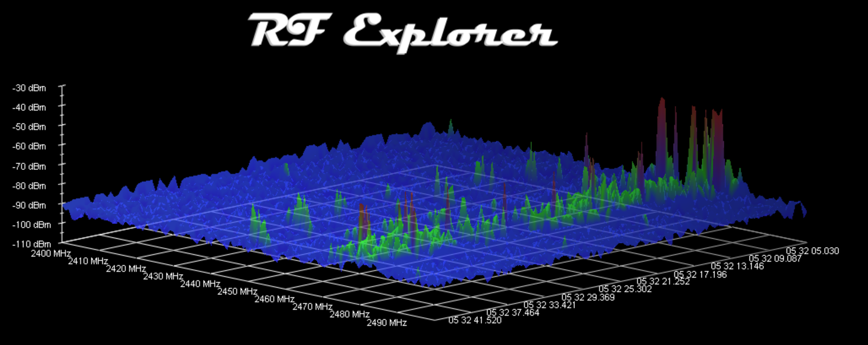The image size is (868, 345).
Task: Click the 2450 MHz frequency label
Action: click(237, 292)
